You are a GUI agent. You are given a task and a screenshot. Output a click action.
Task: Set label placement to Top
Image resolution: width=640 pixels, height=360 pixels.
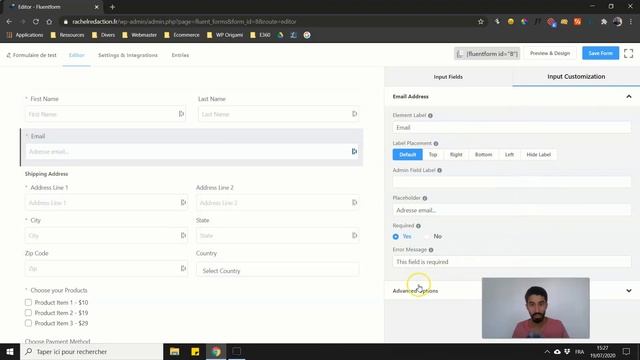click(433, 155)
